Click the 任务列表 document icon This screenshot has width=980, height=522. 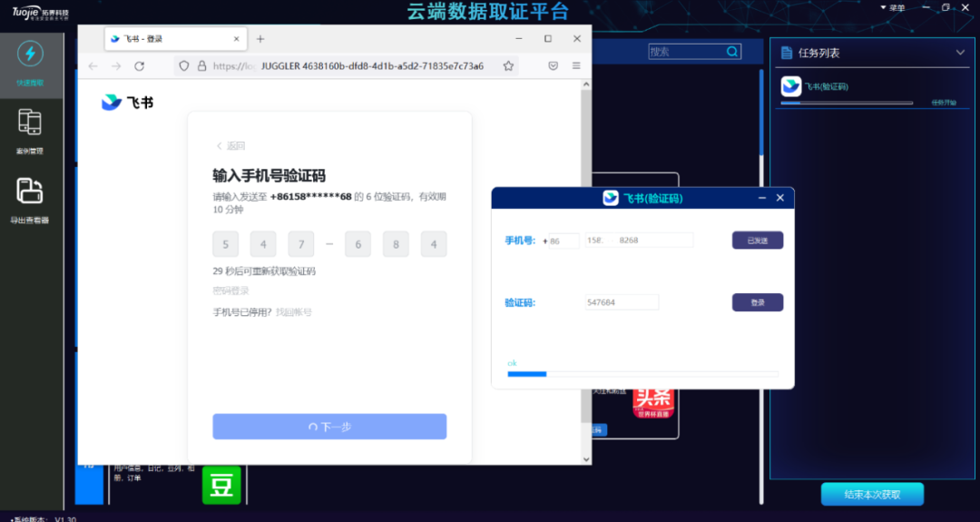[x=787, y=54]
